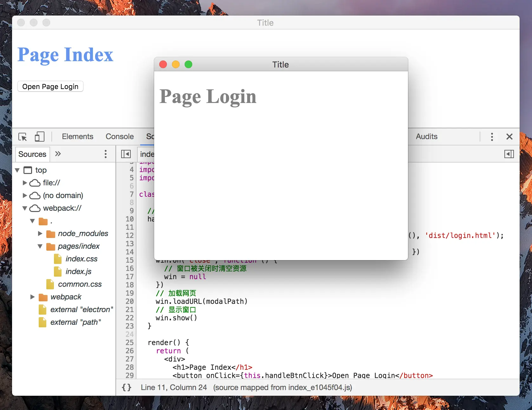Close the DevTools panel

(x=509, y=137)
